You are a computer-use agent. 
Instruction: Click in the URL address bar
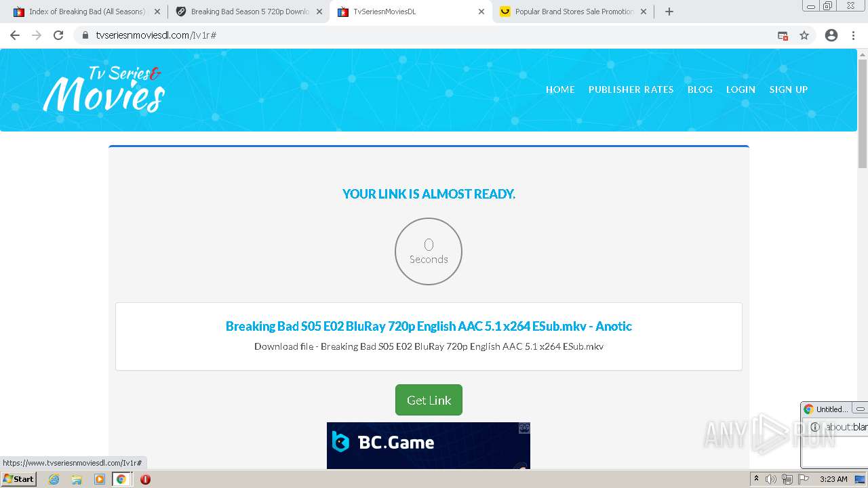[x=434, y=35]
